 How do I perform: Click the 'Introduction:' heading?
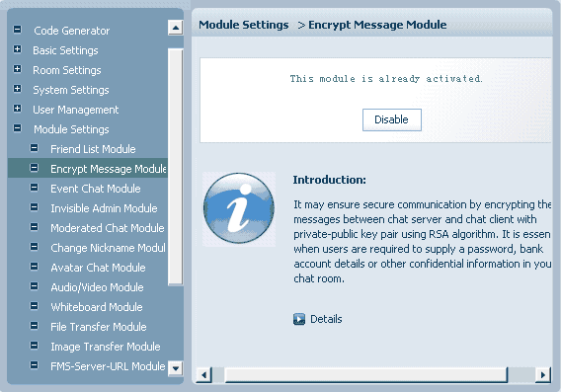330,180
